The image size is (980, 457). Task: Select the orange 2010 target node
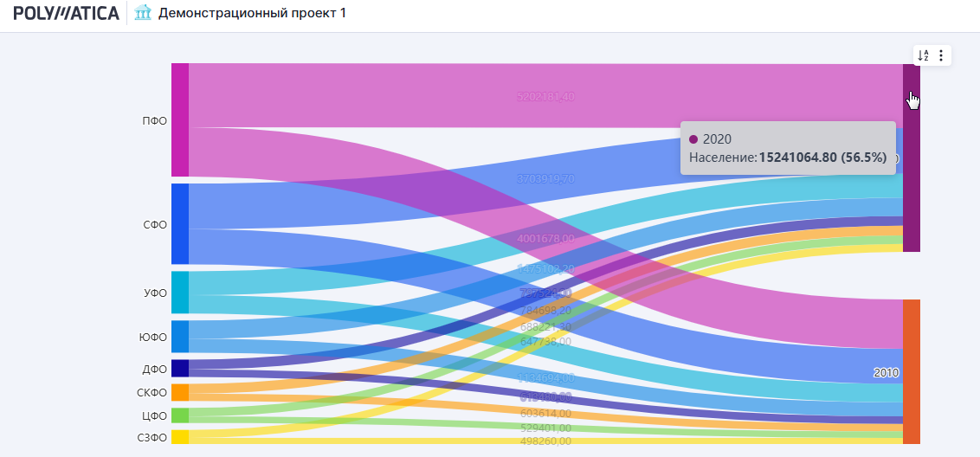911,371
